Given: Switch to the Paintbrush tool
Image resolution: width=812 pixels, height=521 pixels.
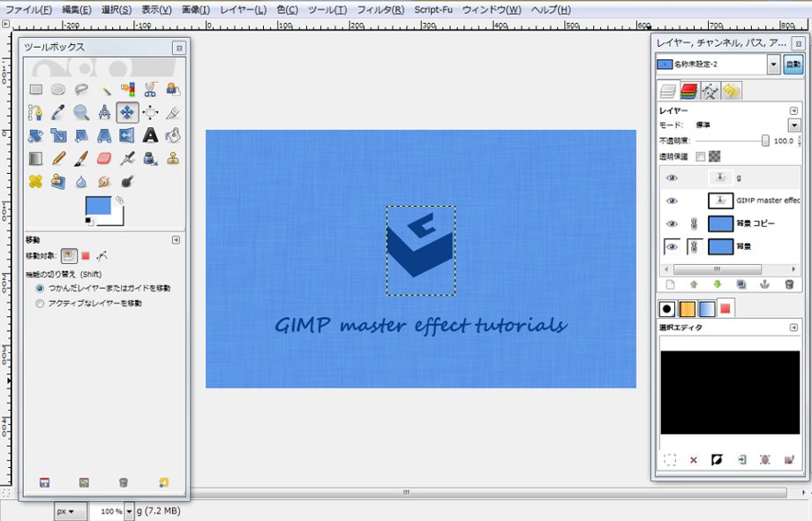Looking at the screenshot, I should pyautogui.click(x=80, y=159).
